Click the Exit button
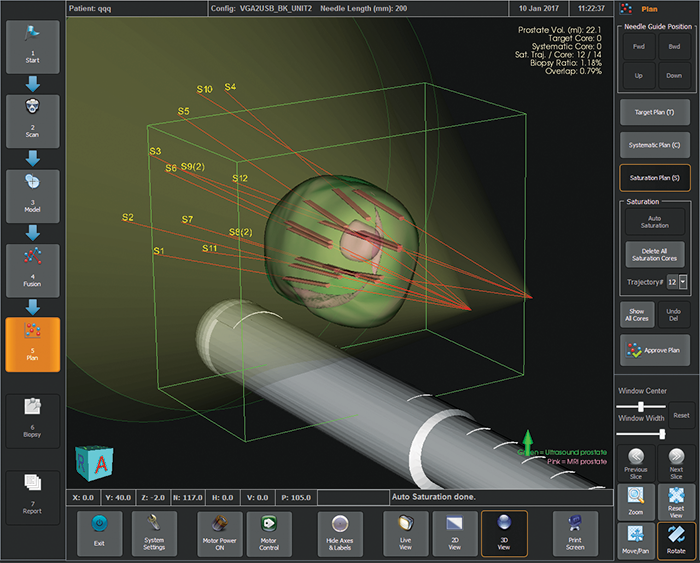Screen dimensions: 700x563 99,533
